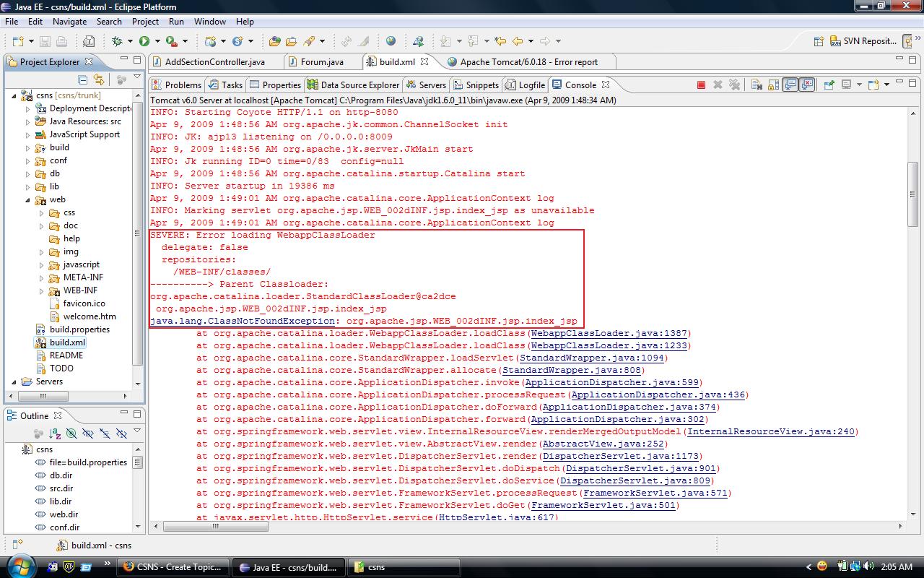The image size is (924, 578).
Task: Click the green Run button
Action: (144, 41)
